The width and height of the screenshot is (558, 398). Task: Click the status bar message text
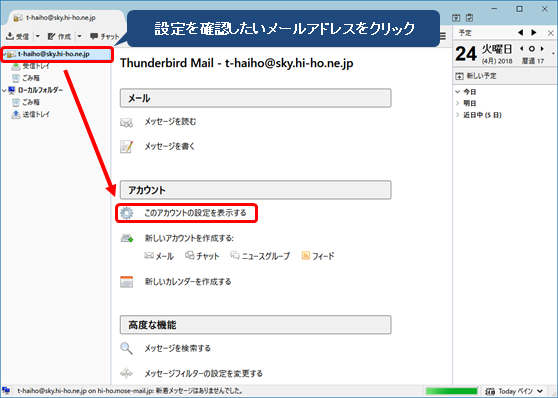tap(130, 391)
